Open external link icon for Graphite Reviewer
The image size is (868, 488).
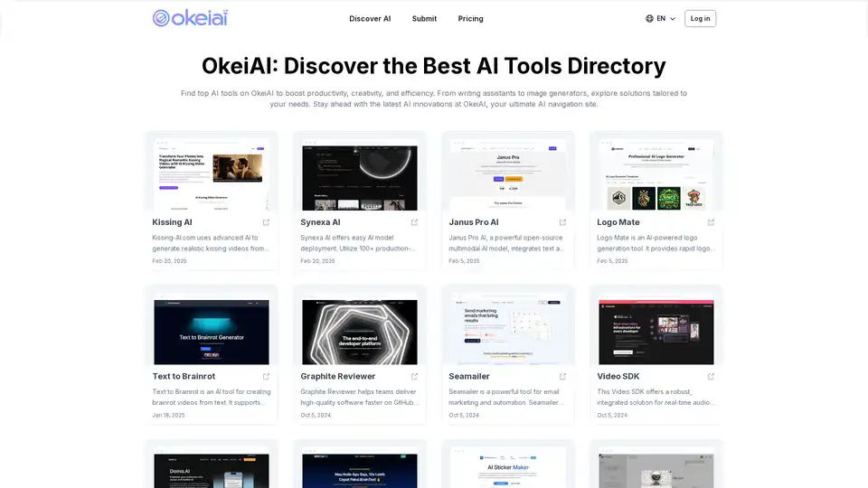[414, 377]
